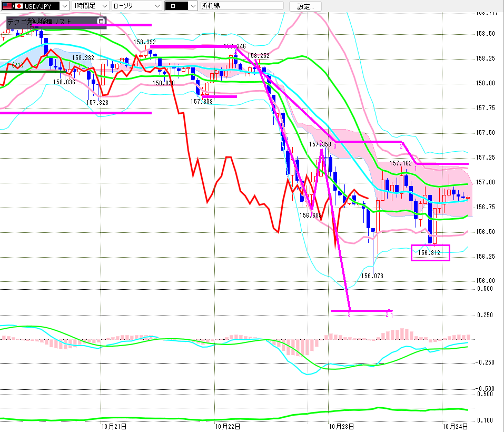504x432 pixels.
Task: Select the 158.00 price axis value
Action: 486,83
